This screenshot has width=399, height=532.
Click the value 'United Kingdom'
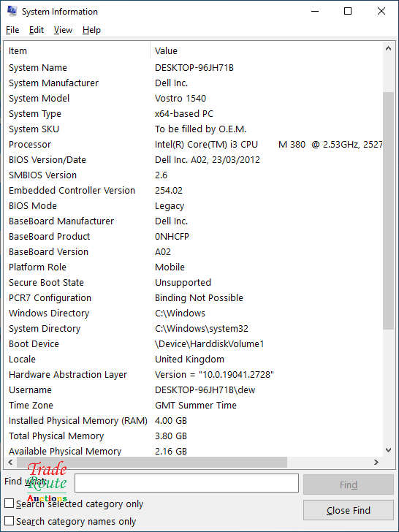coord(189,360)
